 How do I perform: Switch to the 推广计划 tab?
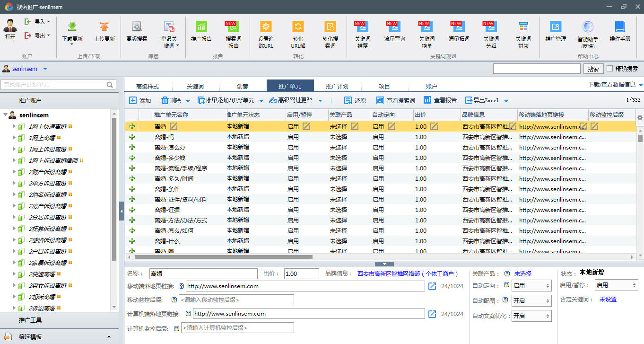pos(337,86)
